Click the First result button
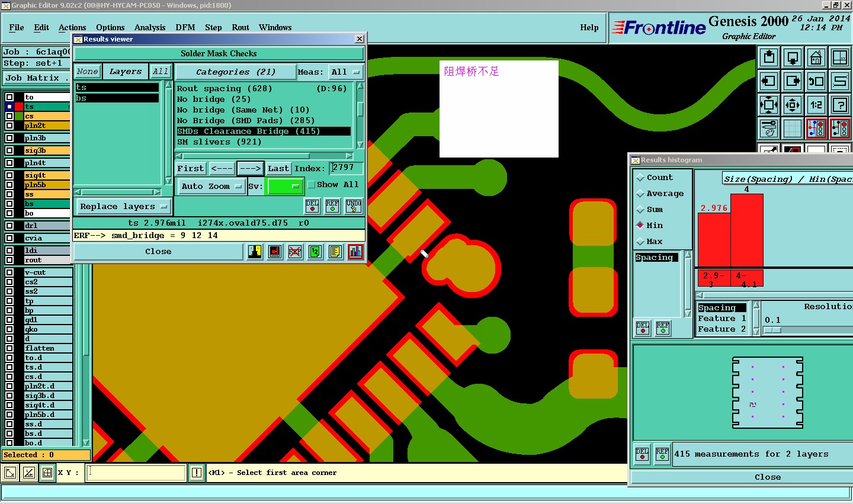Viewport: 853px width, 504px height. (x=191, y=168)
